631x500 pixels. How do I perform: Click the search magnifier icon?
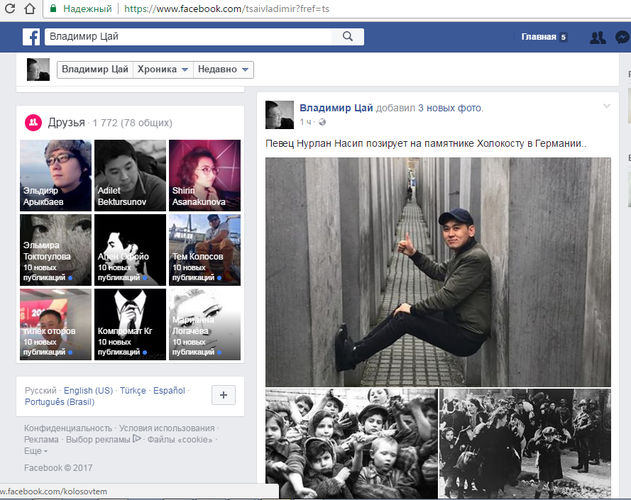(347, 37)
